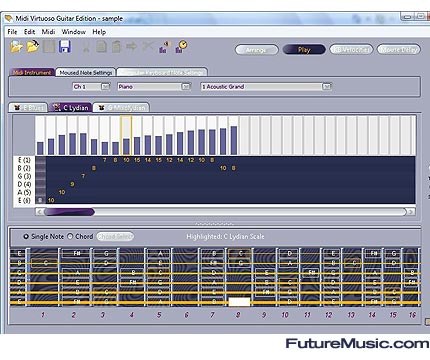Click the KB Velocities button
430x360 pixels.
[351, 50]
